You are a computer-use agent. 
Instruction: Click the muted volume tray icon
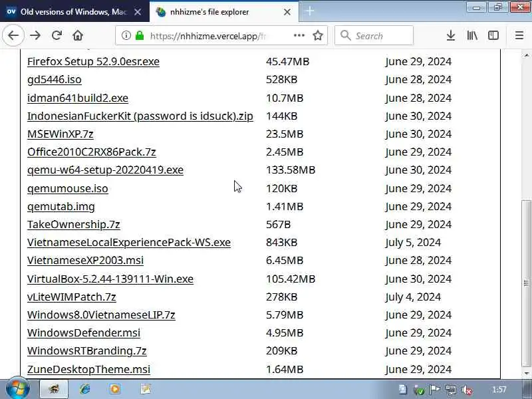[467, 390]
